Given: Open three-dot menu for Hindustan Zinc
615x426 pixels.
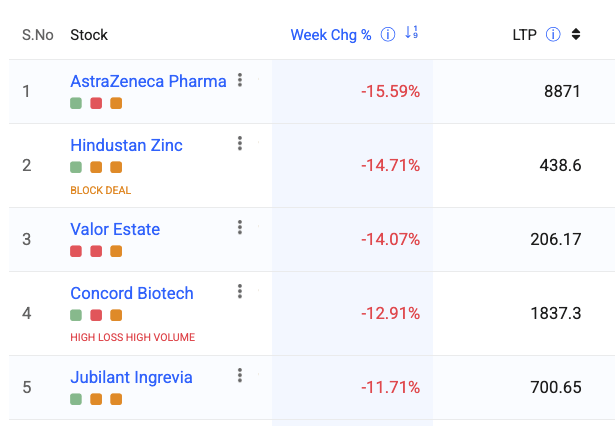Looking at the screenshot, I should (240, 144).
